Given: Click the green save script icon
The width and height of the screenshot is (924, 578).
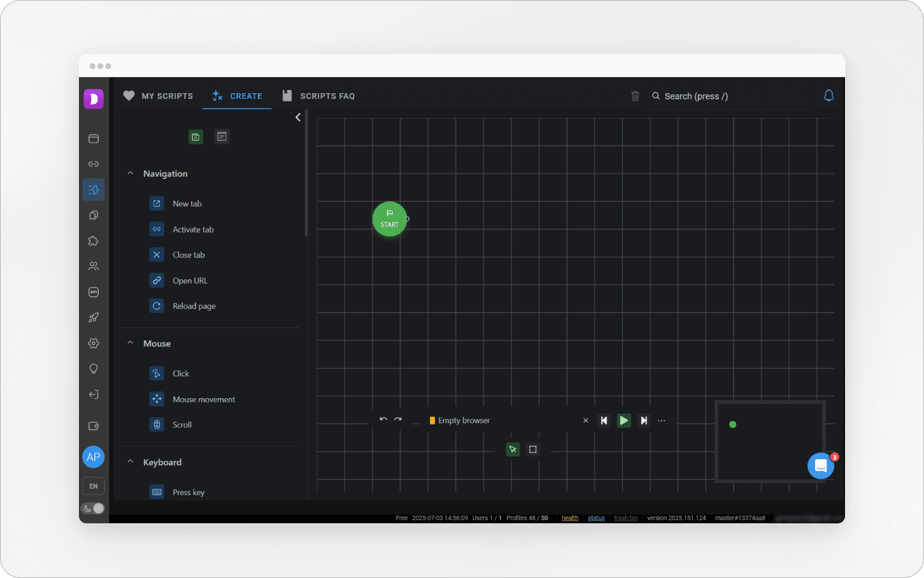Looking at the screenshot, I should tap(196, 137).
